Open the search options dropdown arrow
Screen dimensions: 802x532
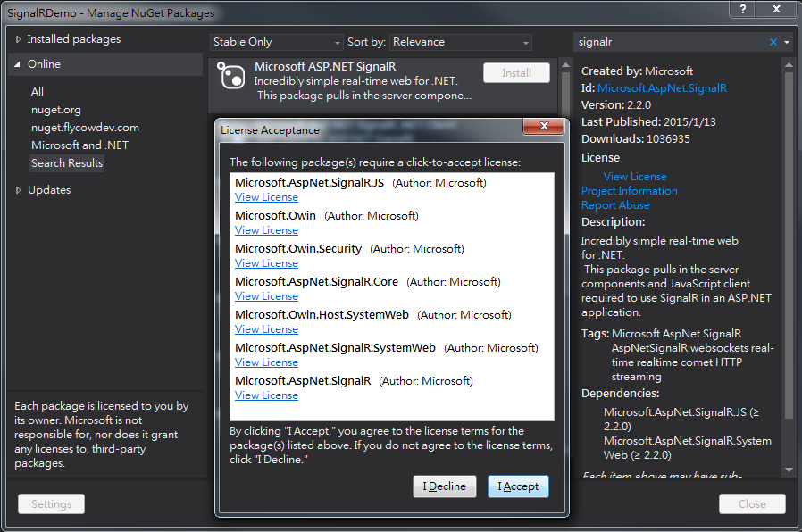[x=787, y=41]
